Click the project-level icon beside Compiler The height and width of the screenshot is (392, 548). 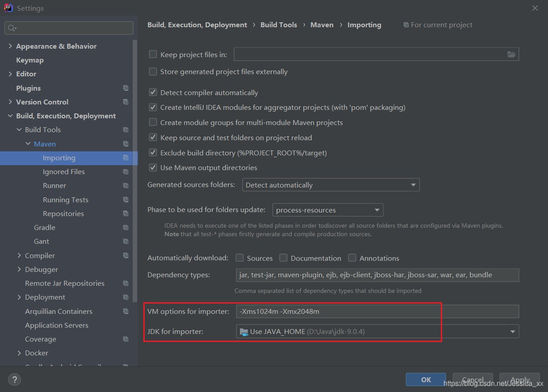(125, 255)
